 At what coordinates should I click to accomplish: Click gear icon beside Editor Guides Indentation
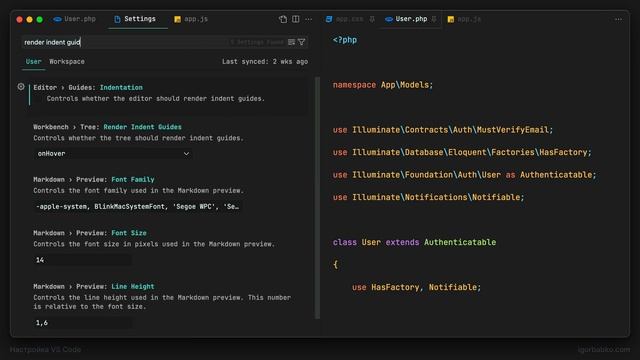pyautogui.click(x=21, y=87)
